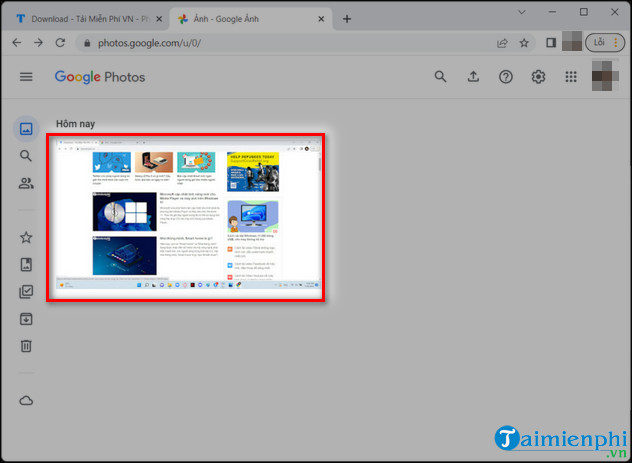Click the Google Photos logo

coord(100,77)
